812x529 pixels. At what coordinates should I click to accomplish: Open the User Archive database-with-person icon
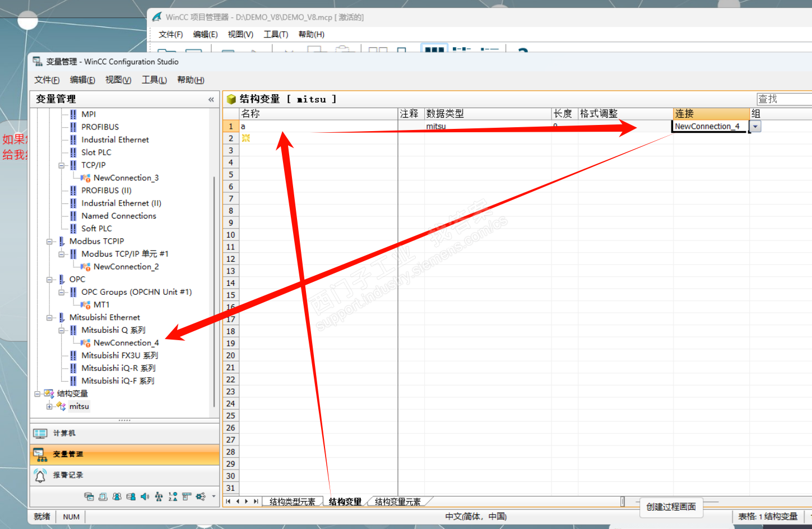coord(131,496)
